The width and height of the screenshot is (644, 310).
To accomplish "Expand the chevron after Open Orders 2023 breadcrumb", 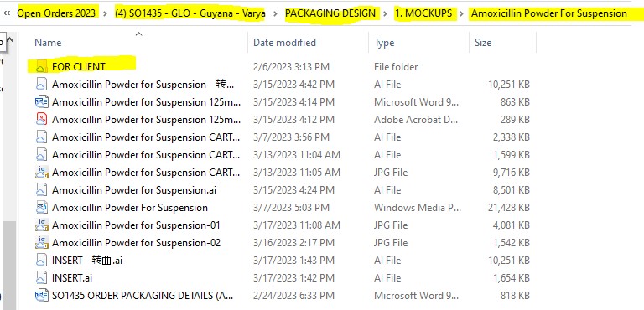I will pos(106,13).
